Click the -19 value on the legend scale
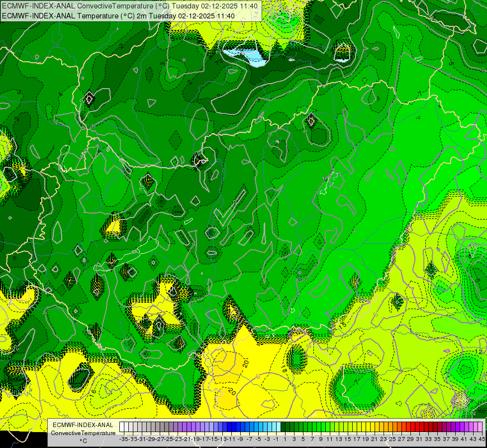This screenshot has width=487, height=448. tap(195, 439)
